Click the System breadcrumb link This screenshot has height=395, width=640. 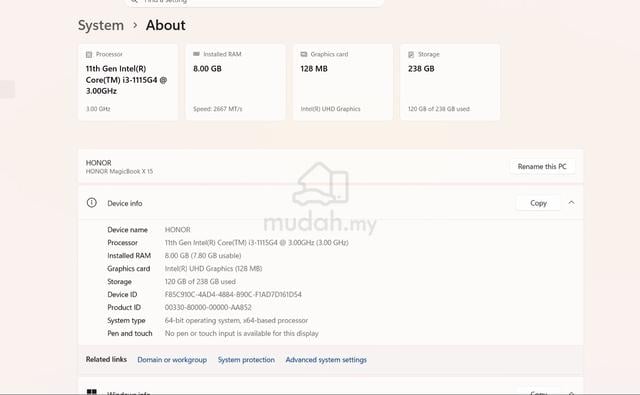coord(101,25)
